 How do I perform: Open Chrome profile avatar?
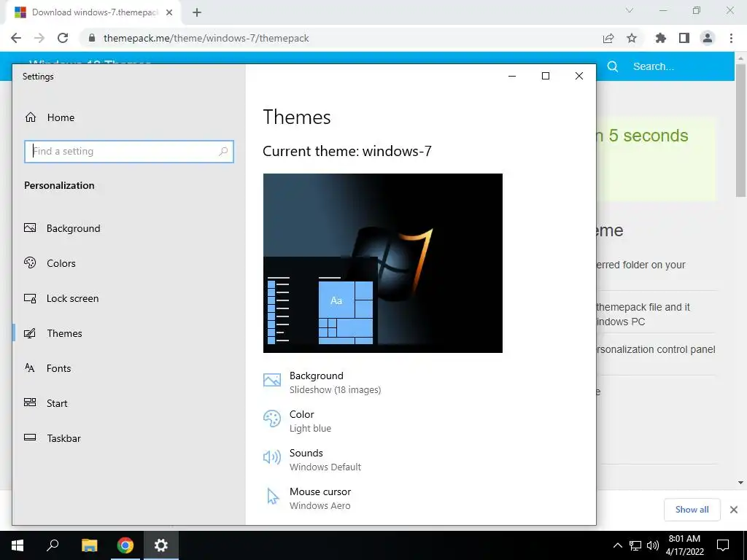708,38
